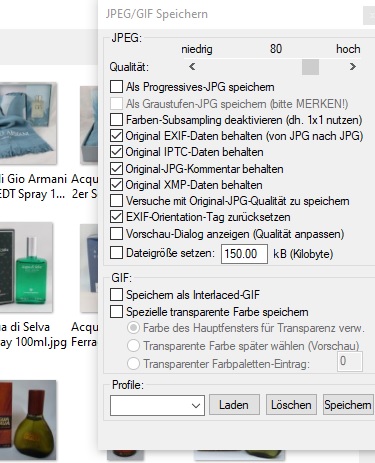
Task: Click the Laden button
Action: coord(234,405)
